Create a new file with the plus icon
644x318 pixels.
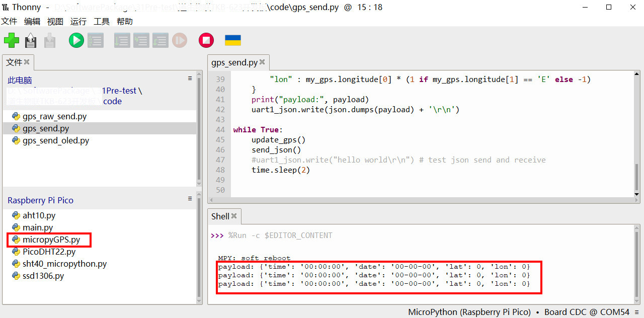point(11,40)
